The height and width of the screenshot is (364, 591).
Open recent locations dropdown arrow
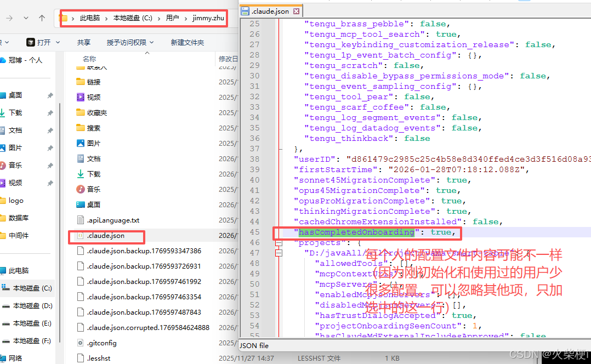(x=26, y=18)
